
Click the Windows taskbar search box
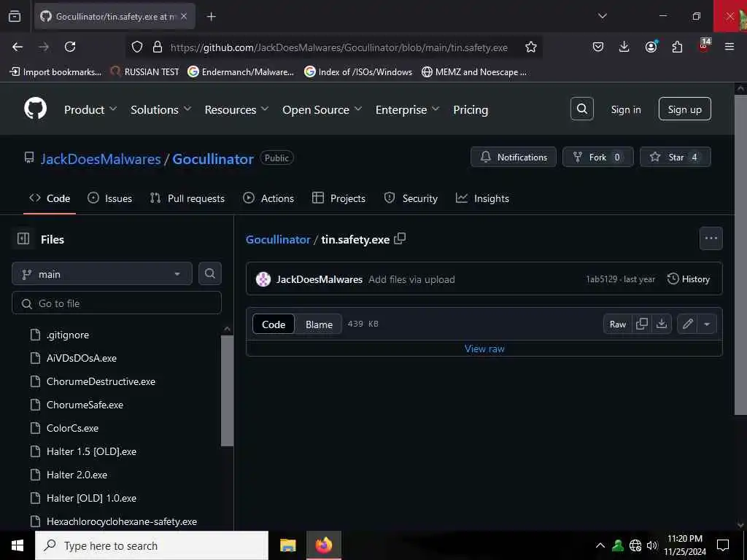pyautogui.click(x=152, y=545)
